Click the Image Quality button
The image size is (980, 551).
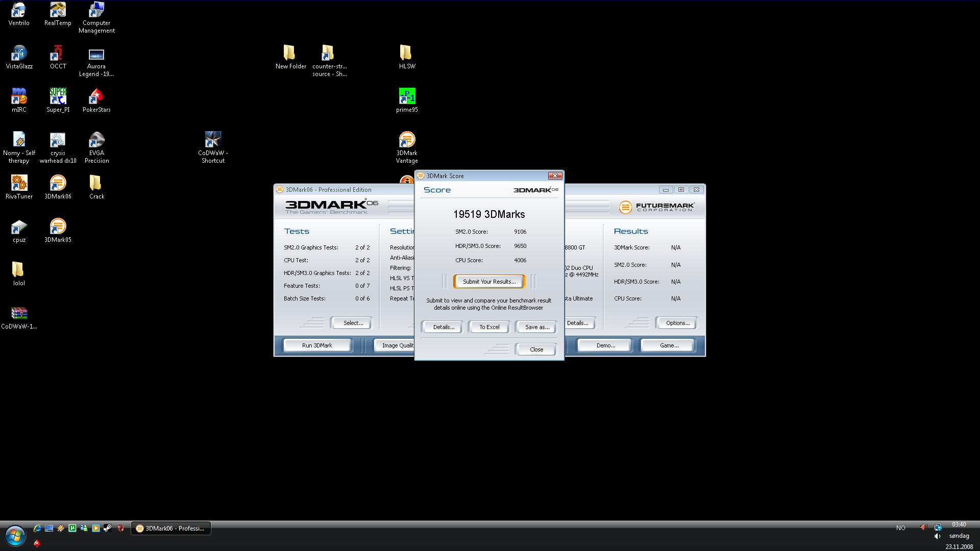[x=395, y=345]
